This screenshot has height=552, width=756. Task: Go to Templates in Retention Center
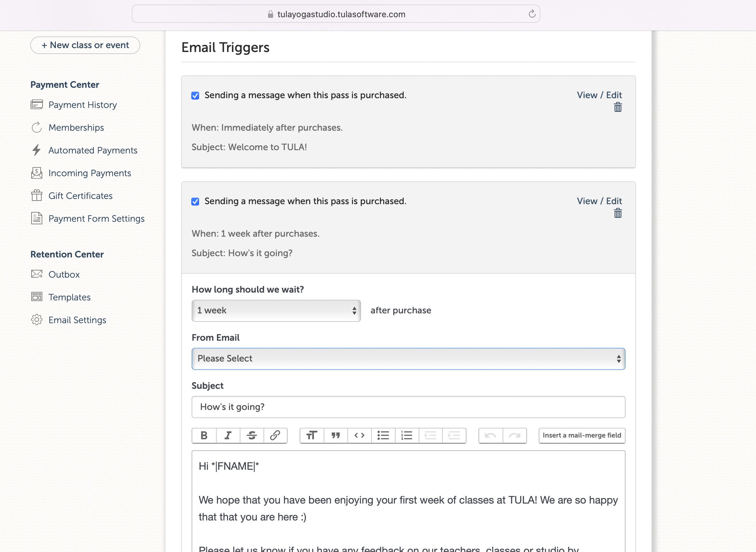pos(69,297)
